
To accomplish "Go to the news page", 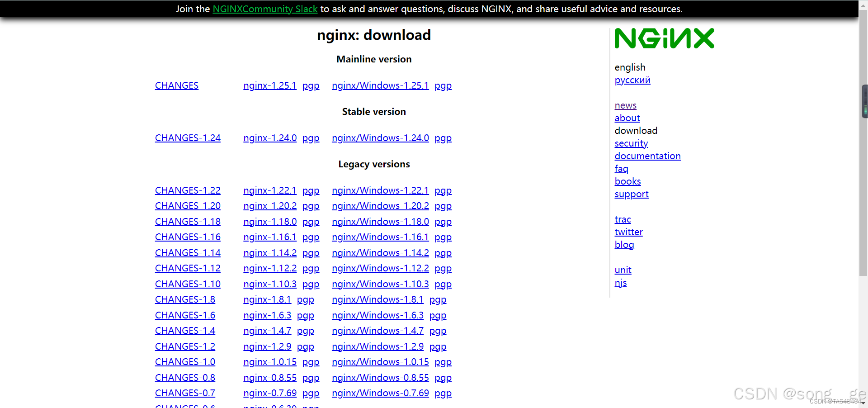I will [625, 105].
